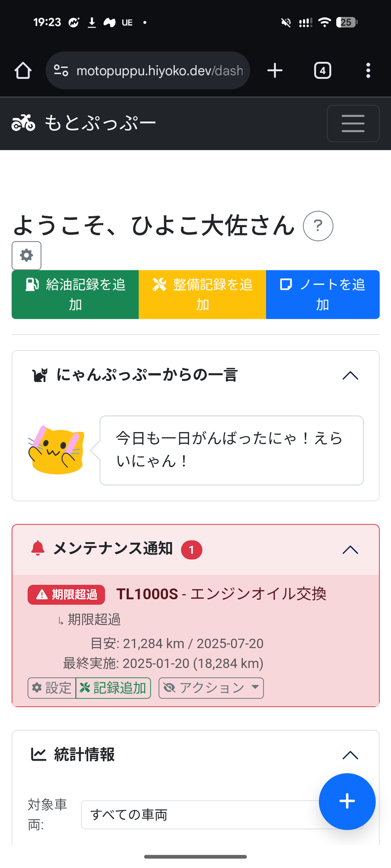Screen dimensions: 391x868
Task: Tap the yellow cat mascot image
Action: point(56,450)
